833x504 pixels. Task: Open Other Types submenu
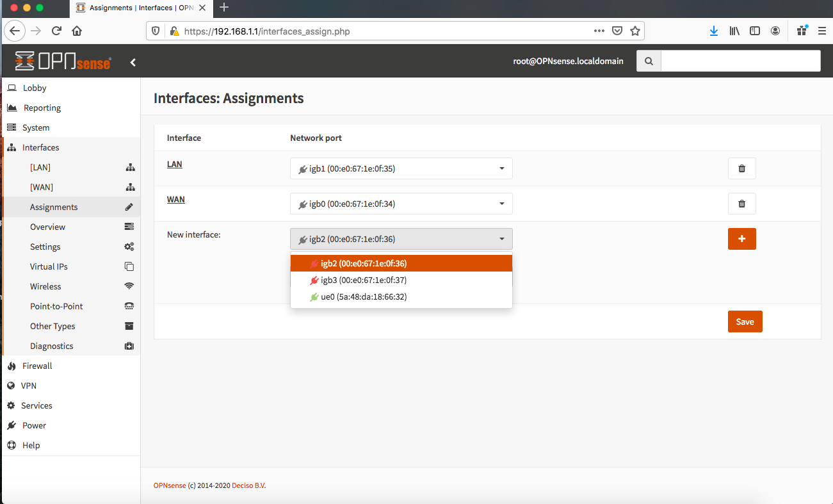point(70,326)
